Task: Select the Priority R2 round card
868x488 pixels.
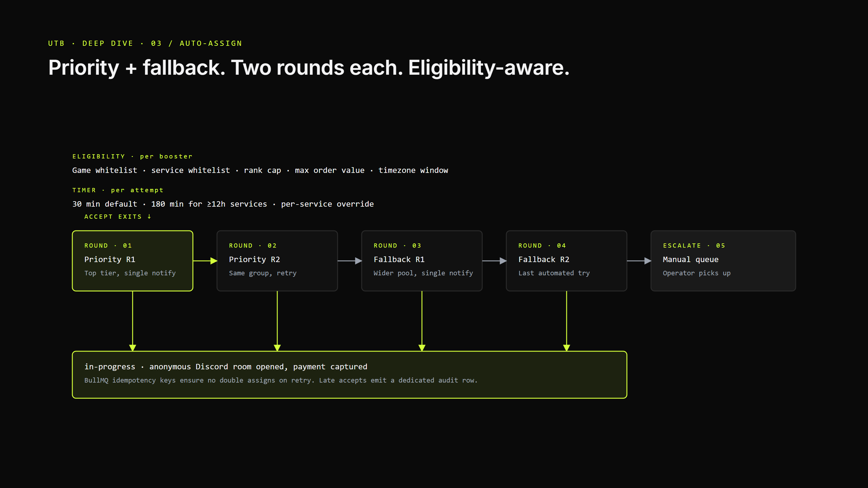Action: tap(277, 261)
